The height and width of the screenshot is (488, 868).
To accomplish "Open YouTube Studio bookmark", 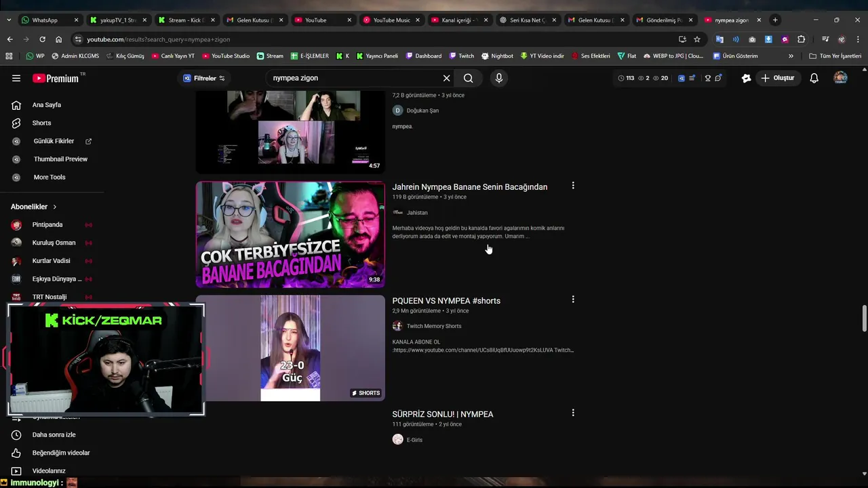I will [x=225, y=56].
